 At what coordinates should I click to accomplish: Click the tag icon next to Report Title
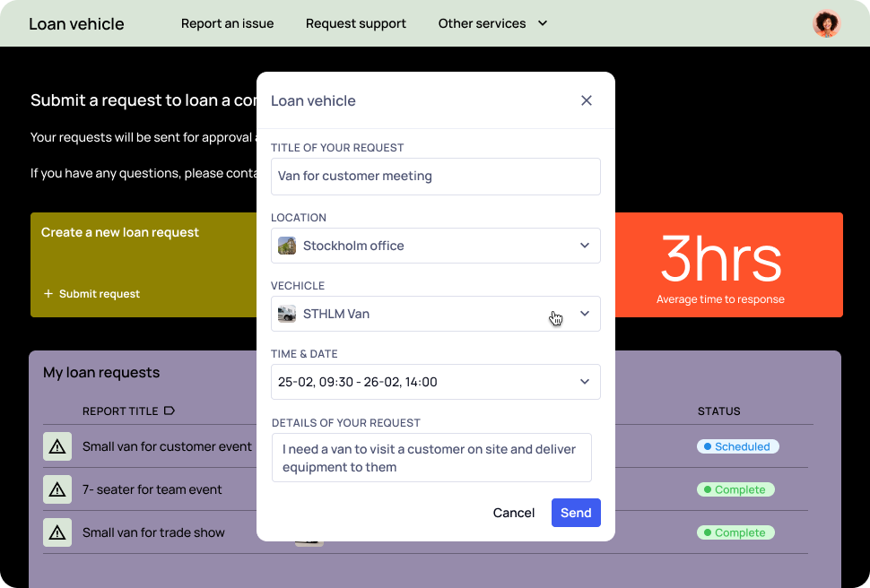click(x=170, y=411)
